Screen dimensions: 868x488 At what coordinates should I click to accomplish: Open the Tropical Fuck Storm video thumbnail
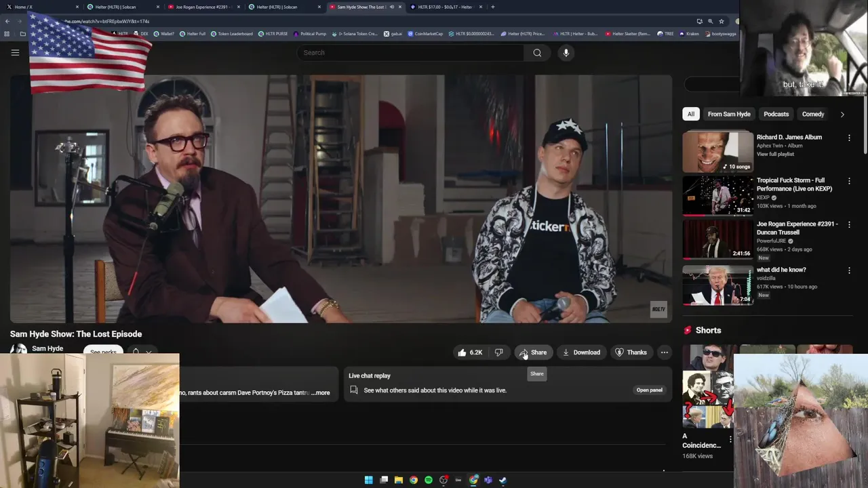tap(717, 195)
